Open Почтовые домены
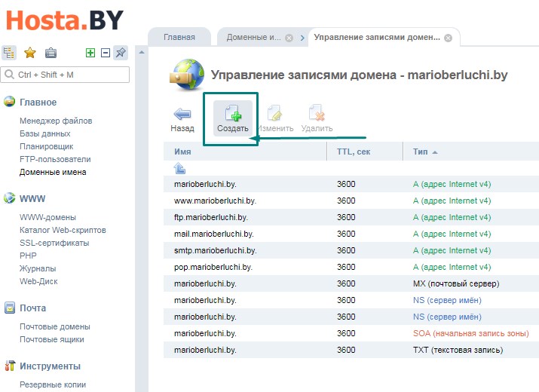Viewport: 539px width, 392px height. (55, 326)
